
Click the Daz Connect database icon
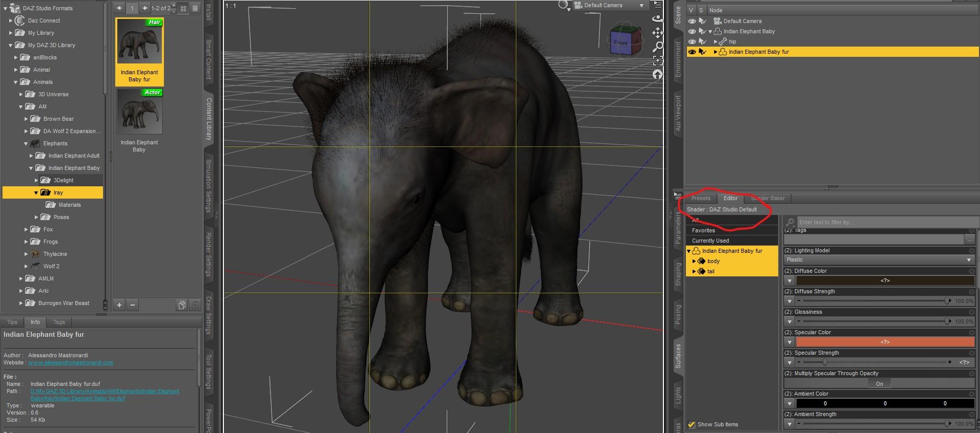pyautogui.click(x=19, y=20)
